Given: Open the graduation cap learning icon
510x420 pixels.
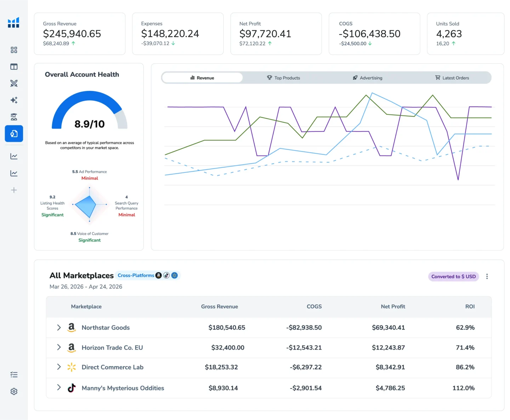Looking at the screenshot, I should 14,117.
